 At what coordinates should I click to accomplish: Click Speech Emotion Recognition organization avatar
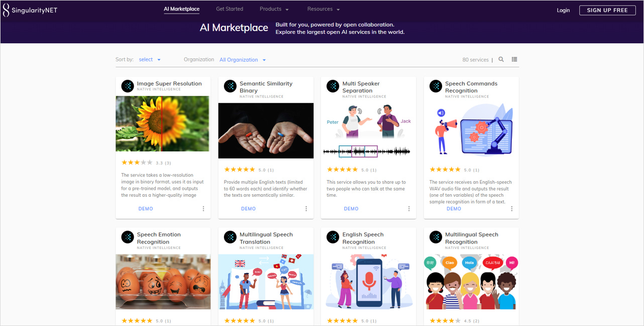pos(128,237)
